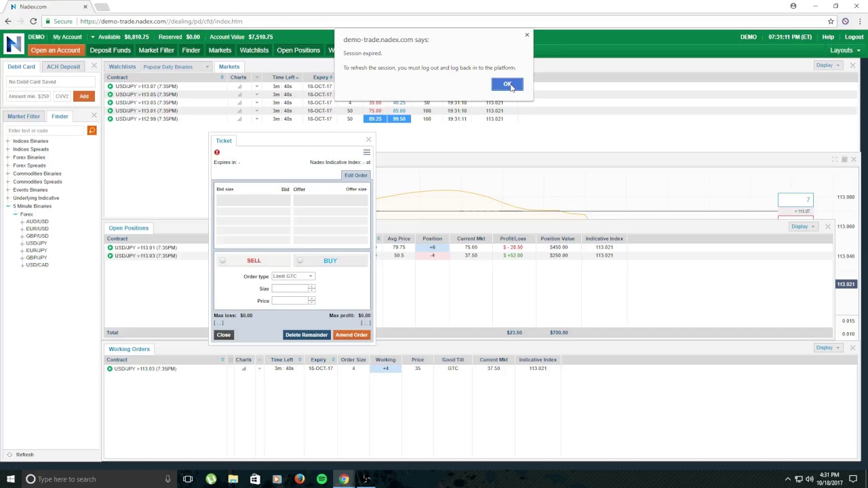868x488 pixels.
Task: Run the Finder search with the orange magnifier
Action: [x=92, y=130]
